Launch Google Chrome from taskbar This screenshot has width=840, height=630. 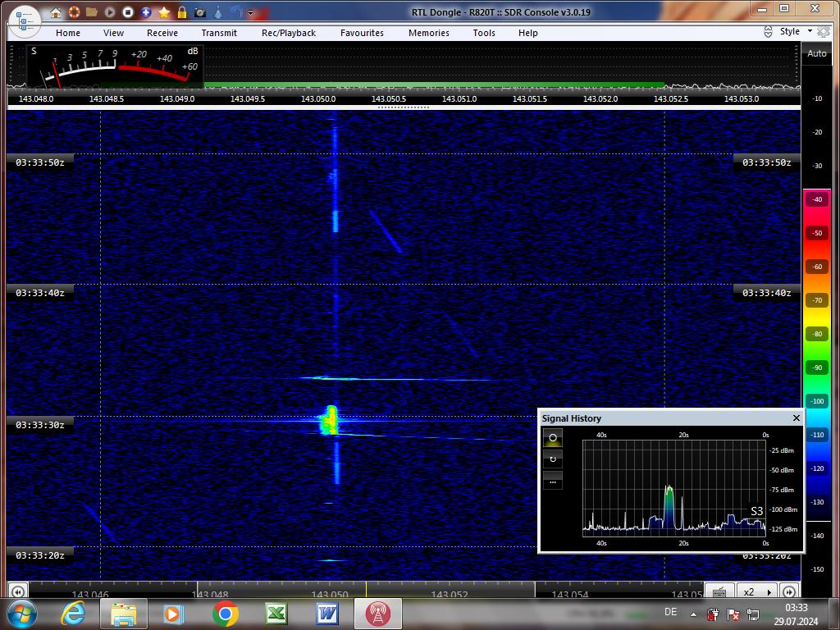[225, 614]
